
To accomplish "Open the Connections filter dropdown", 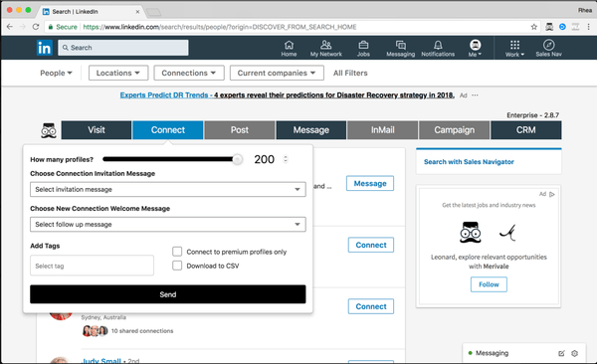I will pos(189,73).
